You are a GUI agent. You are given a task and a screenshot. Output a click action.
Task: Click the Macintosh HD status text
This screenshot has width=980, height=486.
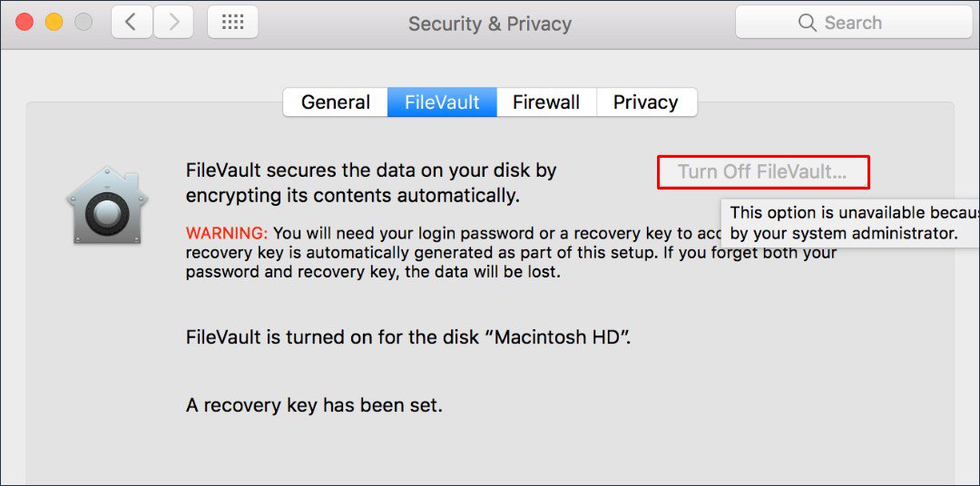point(408,338)
